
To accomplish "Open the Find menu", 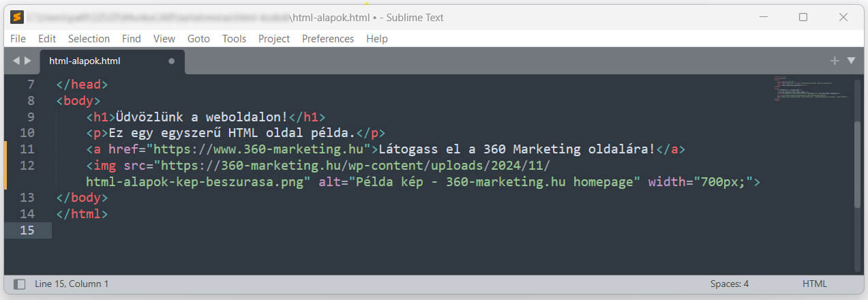I will [x=132, y=38].
